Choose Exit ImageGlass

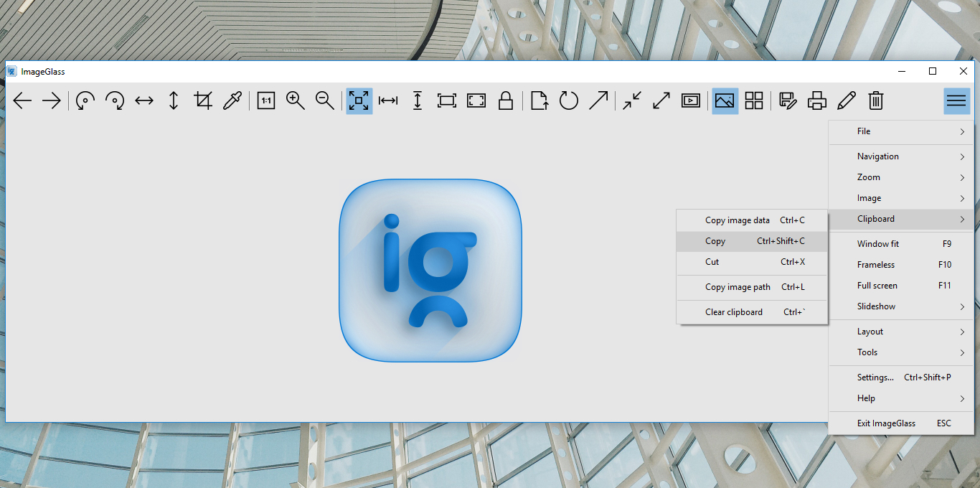[x=901, y=423]
